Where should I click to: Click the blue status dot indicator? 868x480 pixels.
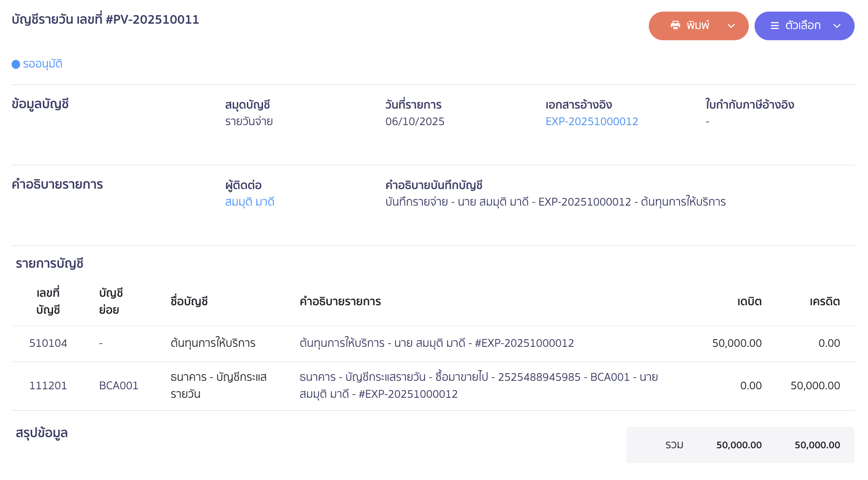click(x=16, y=64)
